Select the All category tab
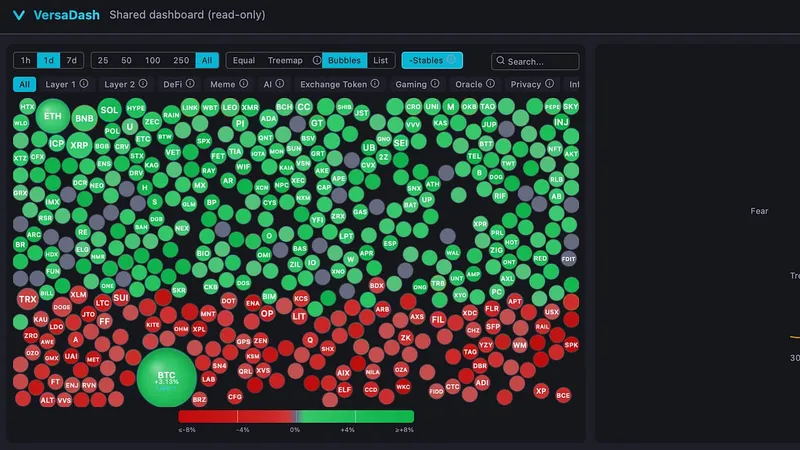The image size is (800, 450). pos(24,84)
